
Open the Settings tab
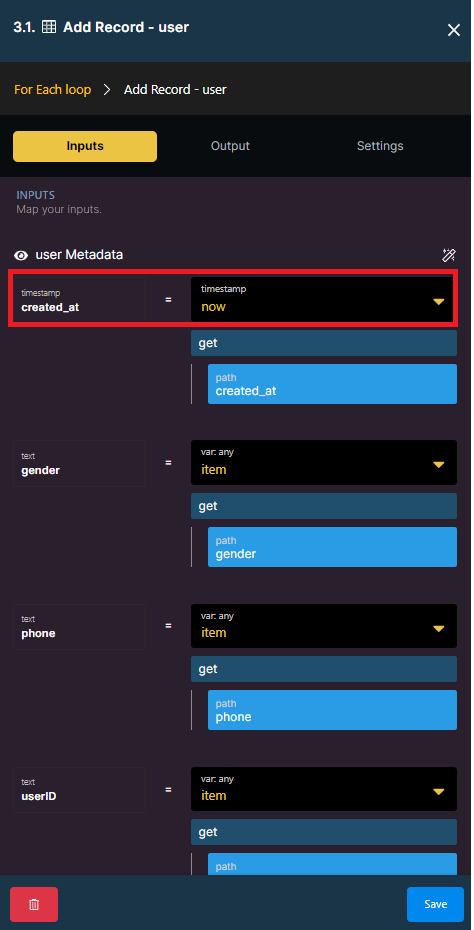click(x=380, y=146)
